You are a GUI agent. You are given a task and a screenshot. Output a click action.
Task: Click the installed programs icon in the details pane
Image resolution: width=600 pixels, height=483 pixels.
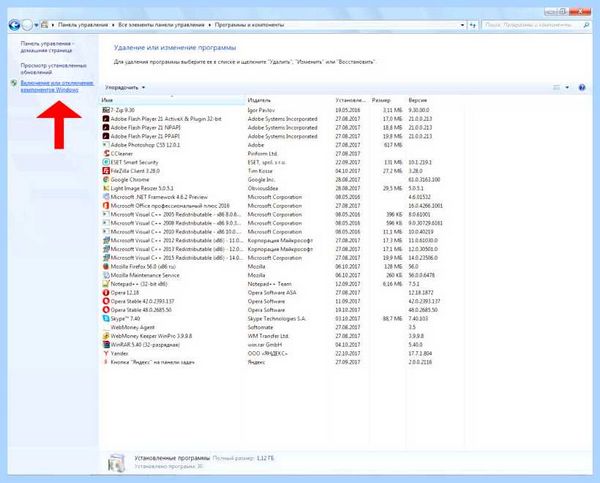point(116,462)
